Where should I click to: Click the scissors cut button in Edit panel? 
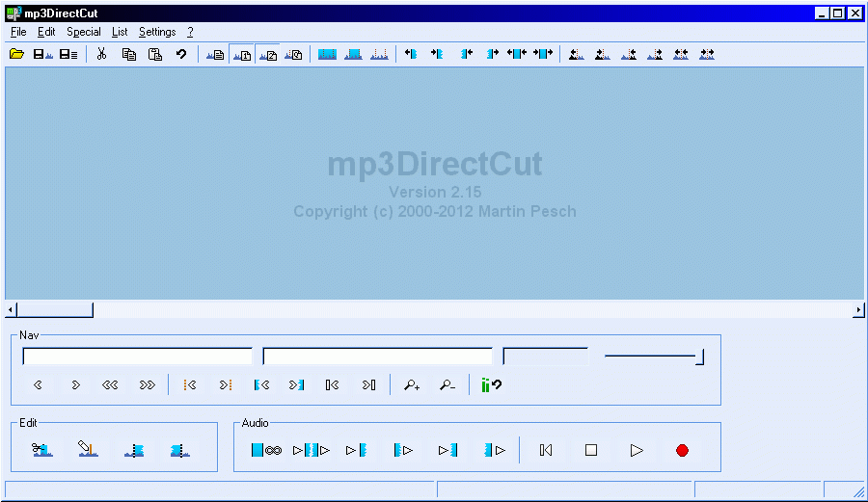tap(42, 450)
